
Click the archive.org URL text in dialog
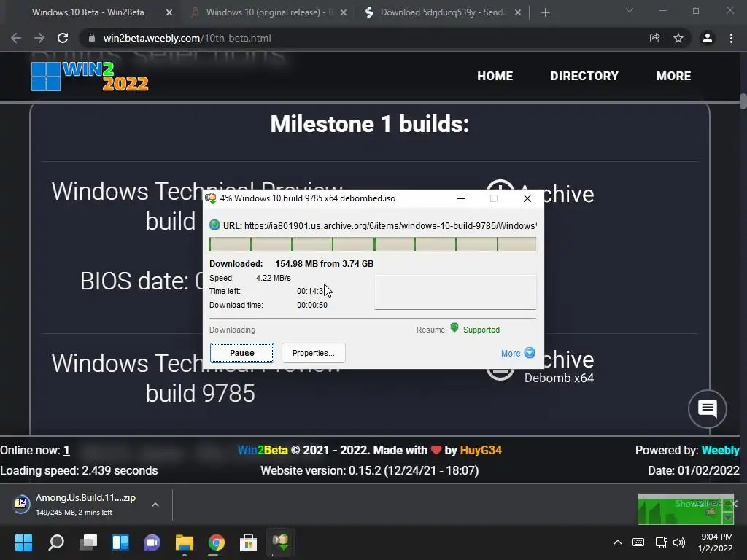390,226
